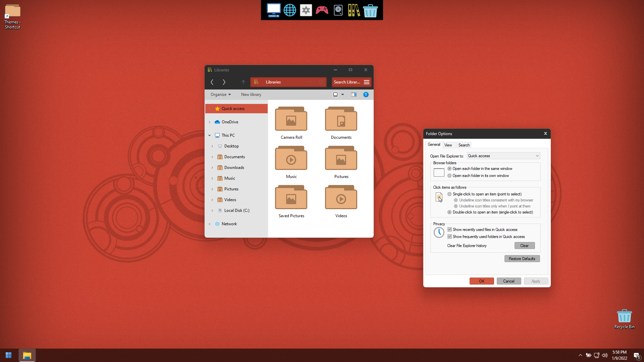This screenshot has width=644, height=362.
Task: Click the globe network icon in top dock
Action: coord(290,10)
